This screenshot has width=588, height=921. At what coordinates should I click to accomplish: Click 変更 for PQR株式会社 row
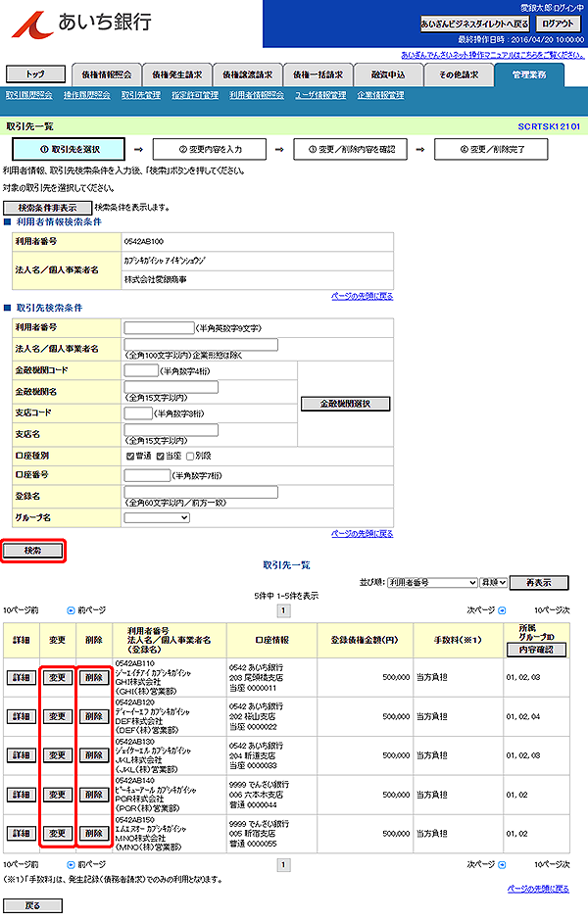58,795
